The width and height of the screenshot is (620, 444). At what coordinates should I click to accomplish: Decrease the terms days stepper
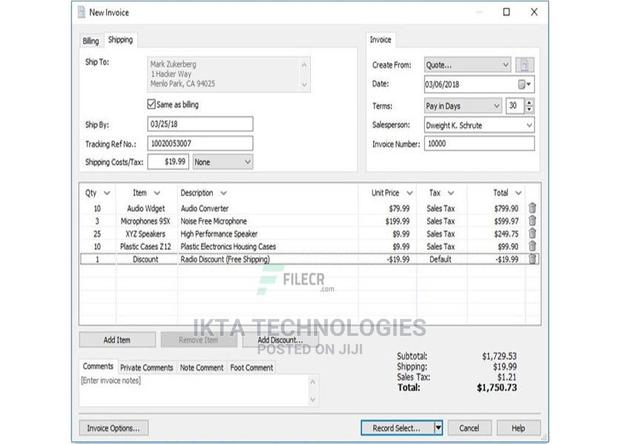click(530, 110)
